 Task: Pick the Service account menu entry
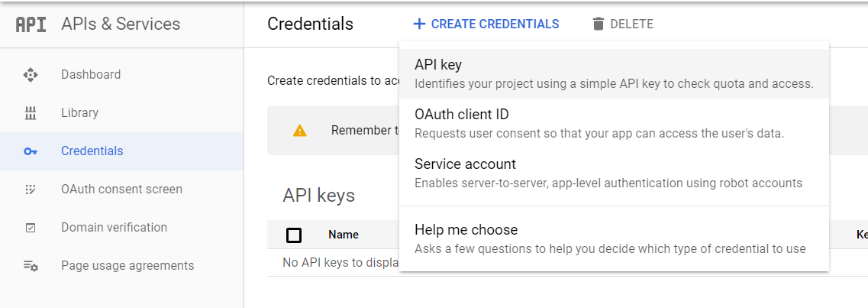click(x=614, y=173)
